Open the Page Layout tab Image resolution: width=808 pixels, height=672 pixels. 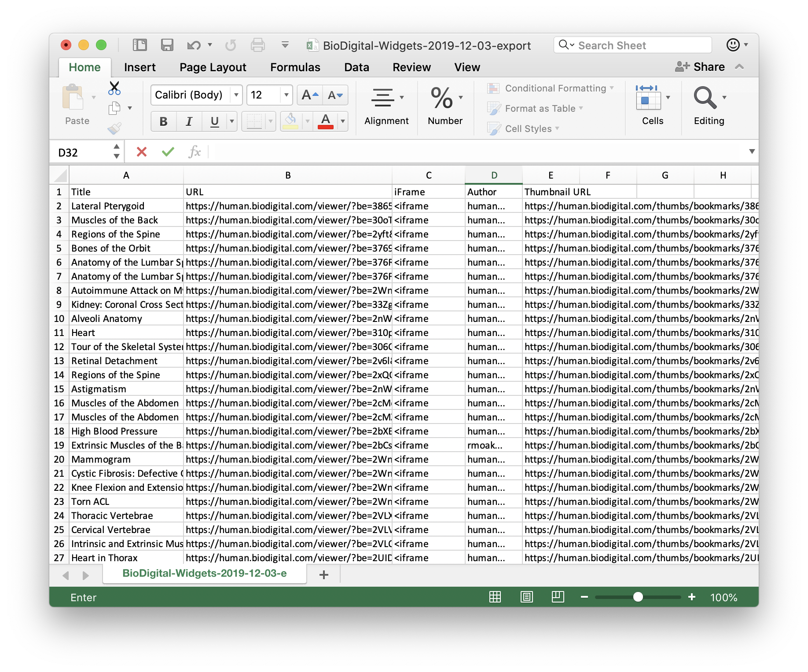tap(213, 67)
